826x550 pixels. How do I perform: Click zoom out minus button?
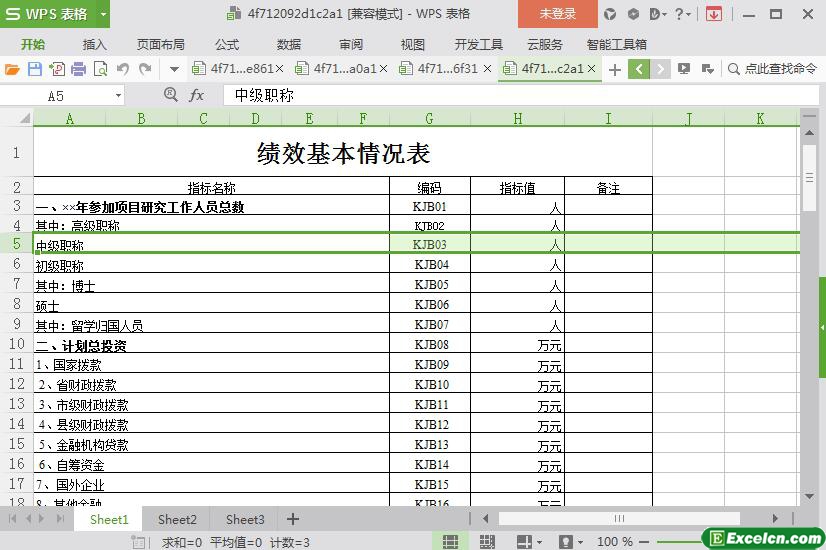[x=644, y=542]
